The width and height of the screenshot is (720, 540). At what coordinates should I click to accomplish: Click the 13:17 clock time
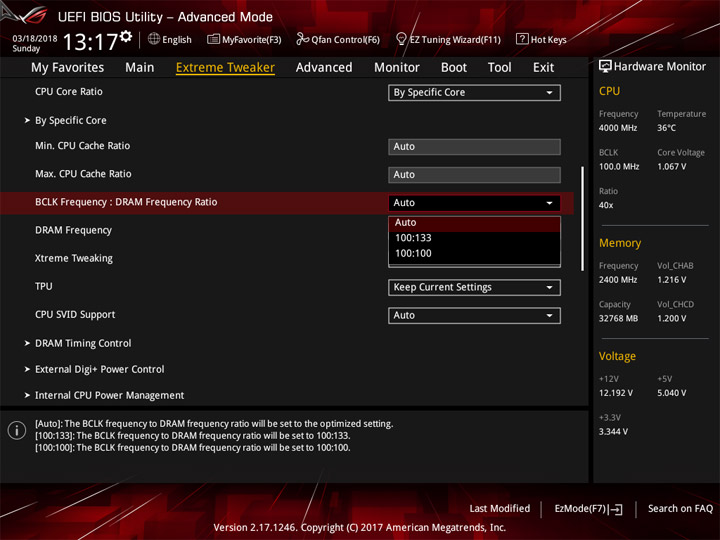(90, 42)
